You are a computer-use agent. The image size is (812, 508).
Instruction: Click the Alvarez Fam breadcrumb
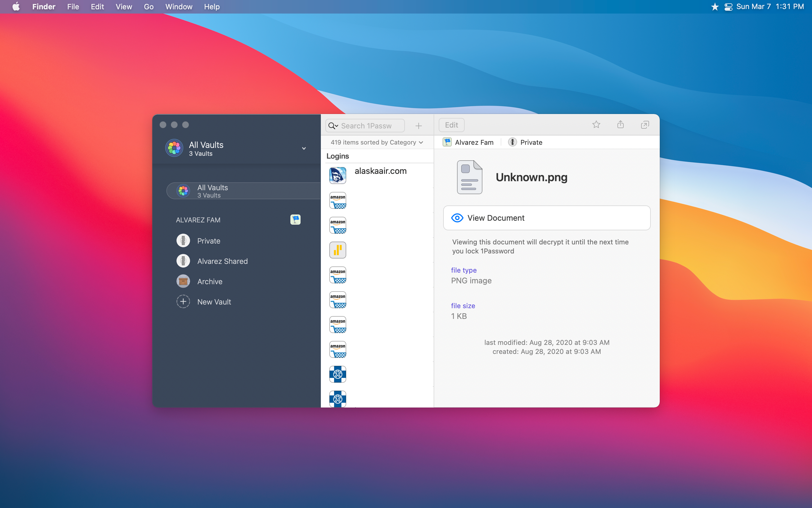(x=468, y=143)
